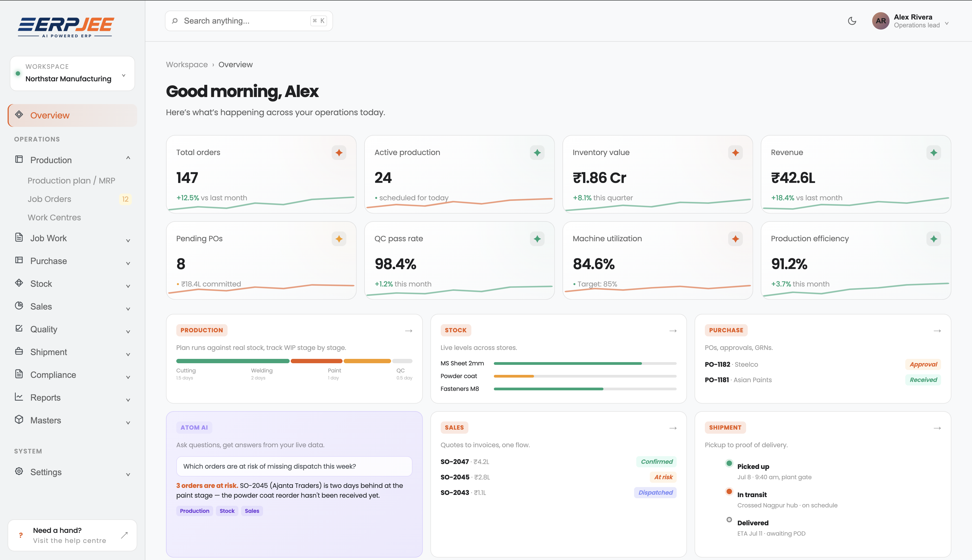
Task: Open the Purchase card arrow
Action: 937,330
